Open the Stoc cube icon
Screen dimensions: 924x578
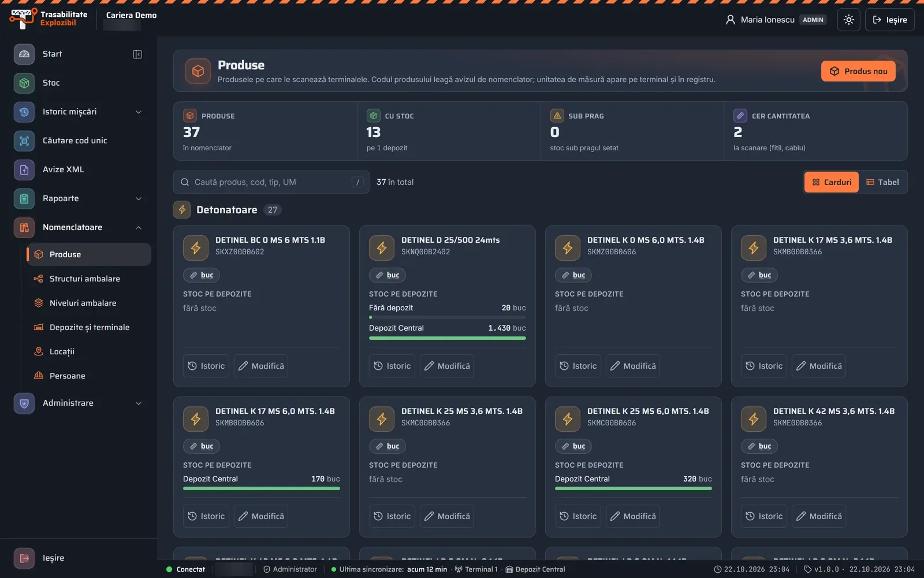point(24,83)
